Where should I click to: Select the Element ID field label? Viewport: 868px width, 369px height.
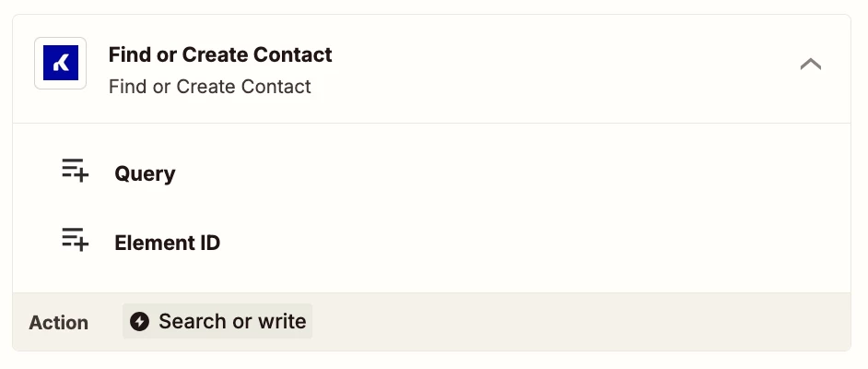click(167, 243)
